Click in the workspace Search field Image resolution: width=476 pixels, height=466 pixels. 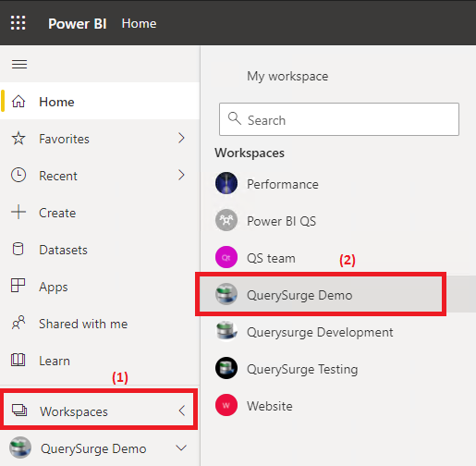click(339, 119)
